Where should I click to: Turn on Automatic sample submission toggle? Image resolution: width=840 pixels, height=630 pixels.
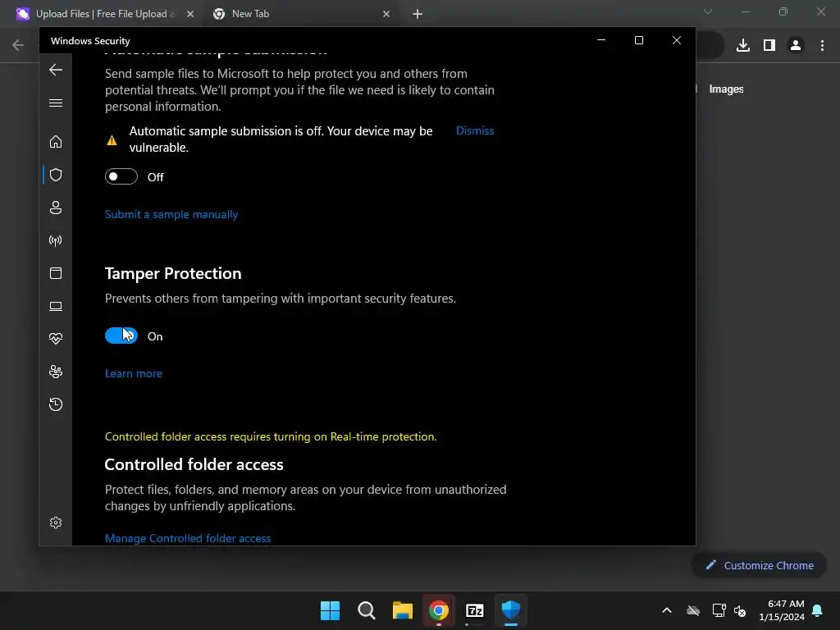point(121,176)
